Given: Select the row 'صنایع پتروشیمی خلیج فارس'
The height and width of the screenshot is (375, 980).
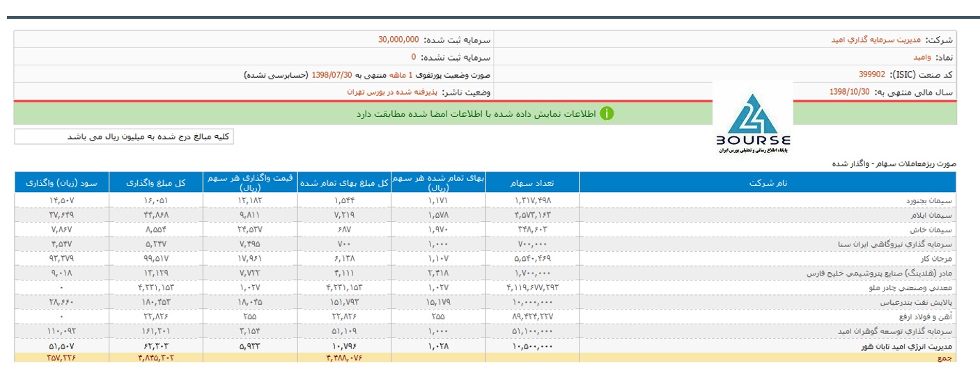Looking at the screenshot, I should pos(485,273).
